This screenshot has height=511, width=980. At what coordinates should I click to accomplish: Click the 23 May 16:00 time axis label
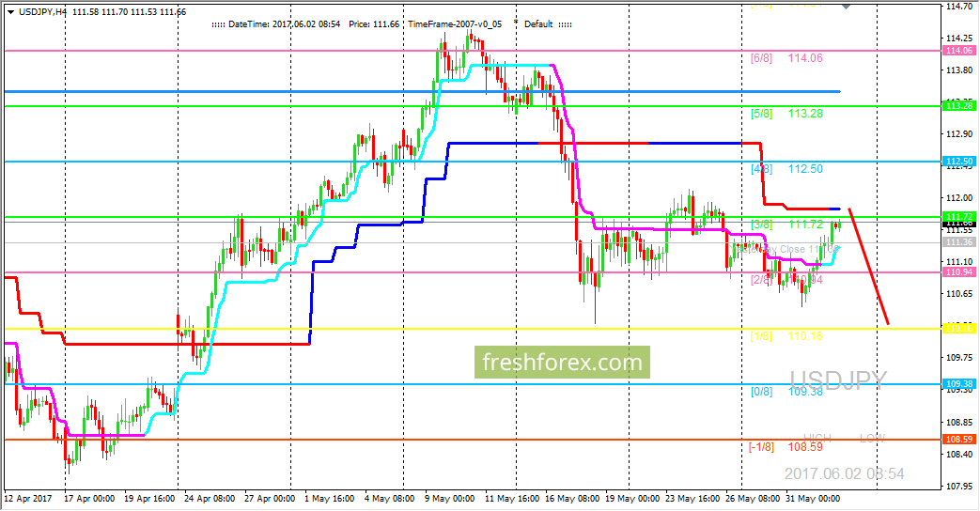[x=692, y=499]
